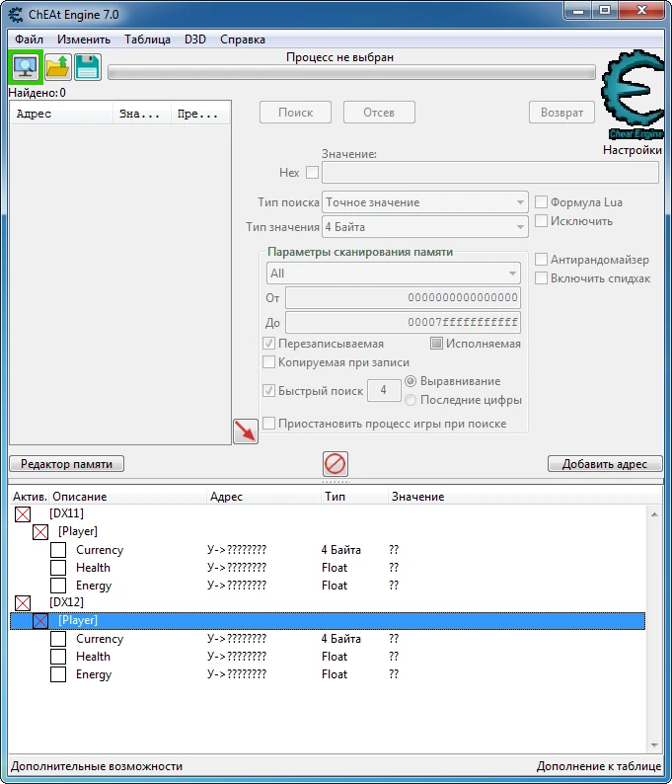Activate the [DX11] script checkbox
Image resolution: width=672 pixels, height=784 pixels.
pos(23,514)
